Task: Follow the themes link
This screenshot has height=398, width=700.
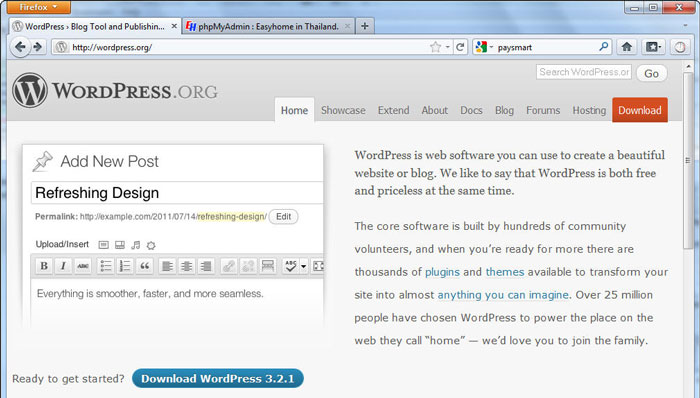Action: pyautogui.click(x=504, y=272)
